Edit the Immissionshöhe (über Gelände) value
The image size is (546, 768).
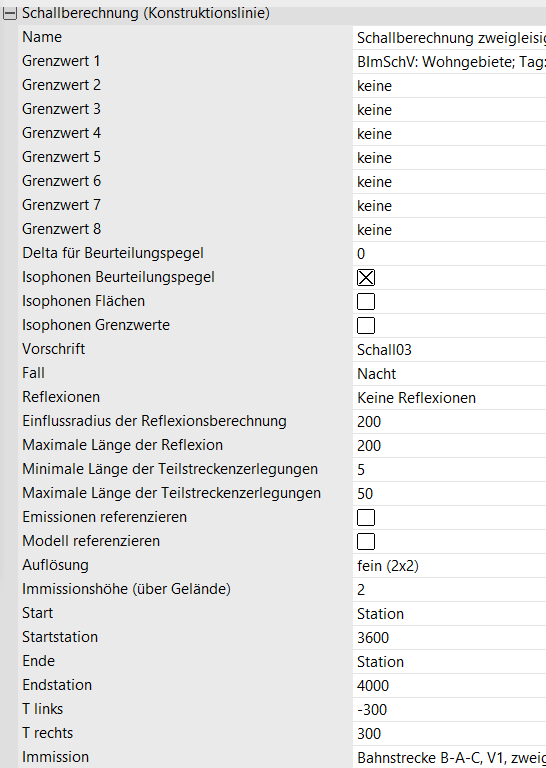point(450,590)
